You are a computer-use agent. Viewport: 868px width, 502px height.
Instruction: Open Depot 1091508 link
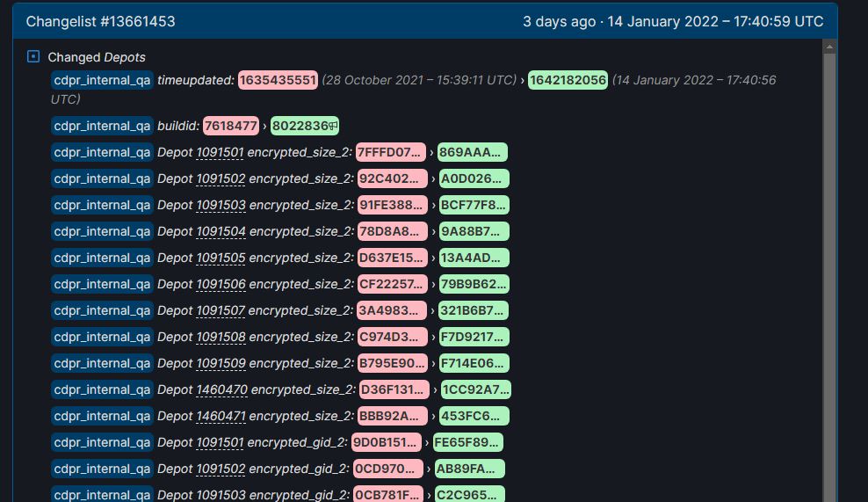pyautogui.click(x=221, y=337)
